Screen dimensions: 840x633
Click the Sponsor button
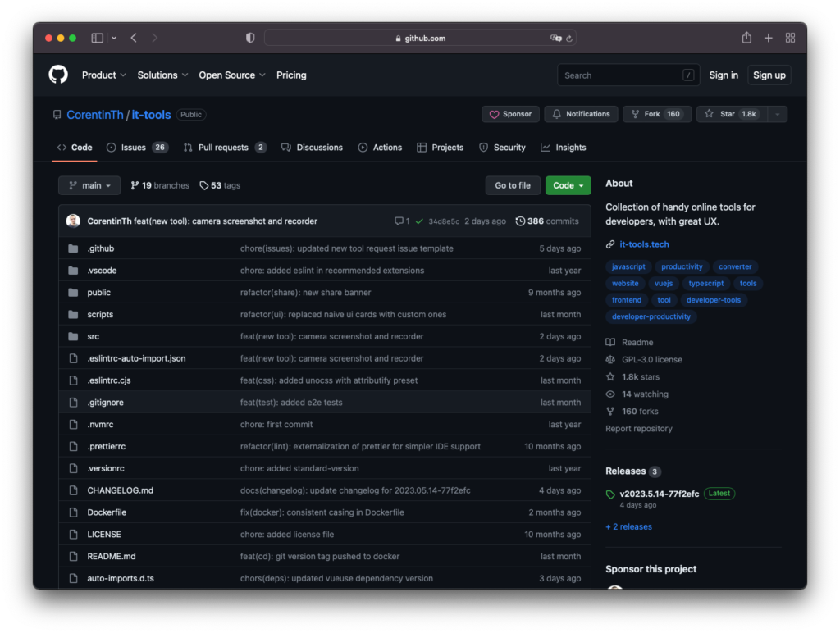(x=510, y=114)
